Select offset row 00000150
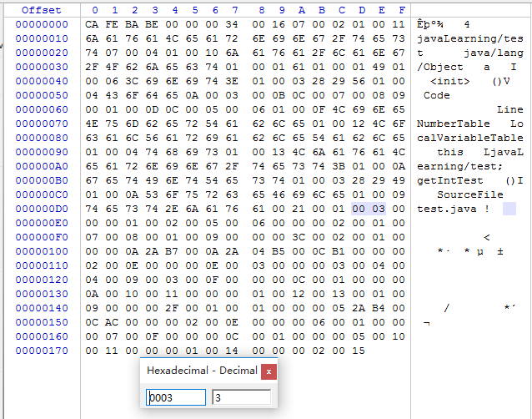 [42, 322]
